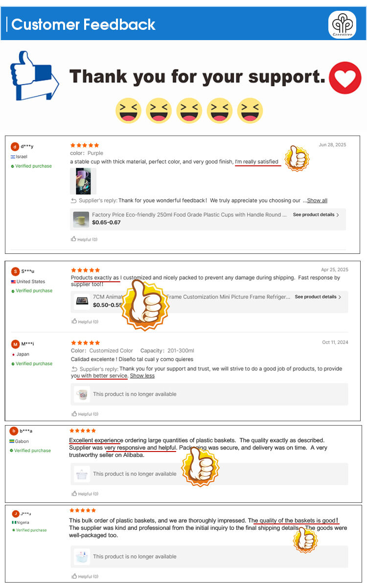The width and height of the screenshot is (367, 588).
Task: Open See product details for plastic cups
Action: click(316, 215)
